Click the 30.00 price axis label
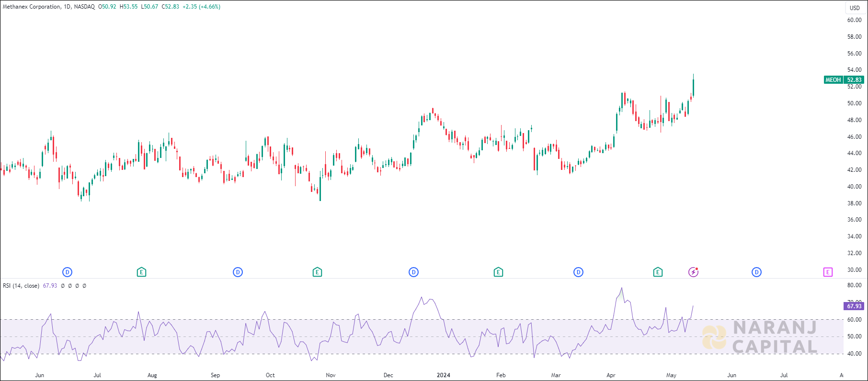The width and height of the screenshot is (868, 381). (x=854, y=270)
